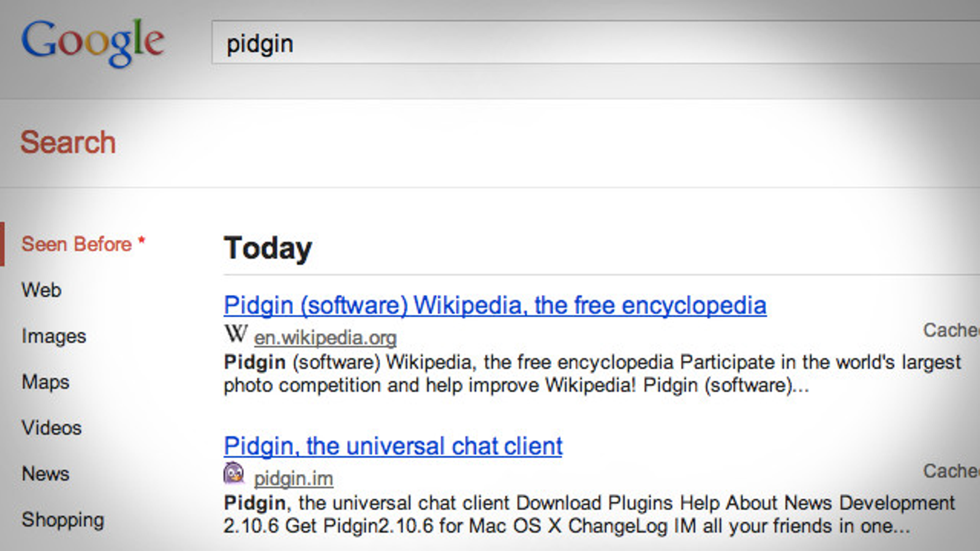Click the Wikipedia result description snippet
Screen dimensions: 980x551
[592, 373]
